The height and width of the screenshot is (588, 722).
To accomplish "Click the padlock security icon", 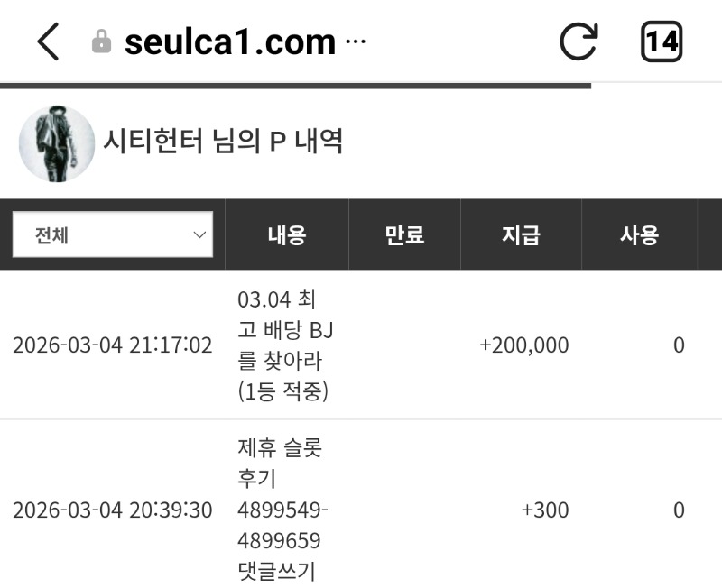I will (102, 41).
